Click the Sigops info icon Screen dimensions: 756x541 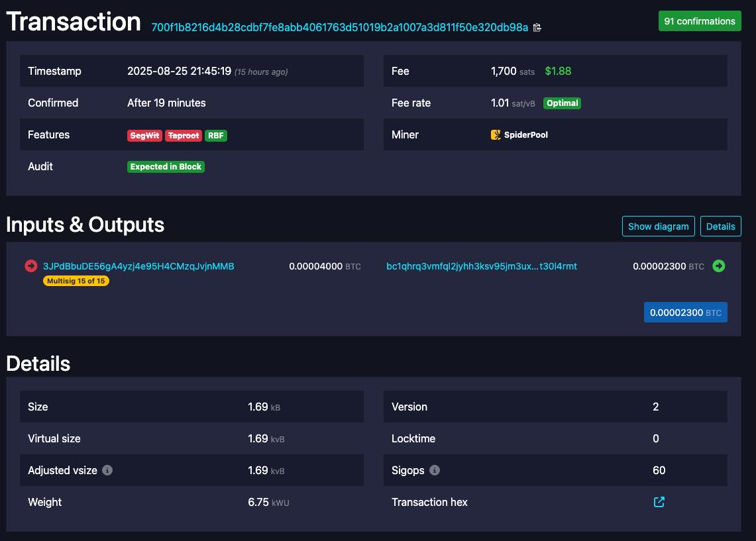pos(435,470)
